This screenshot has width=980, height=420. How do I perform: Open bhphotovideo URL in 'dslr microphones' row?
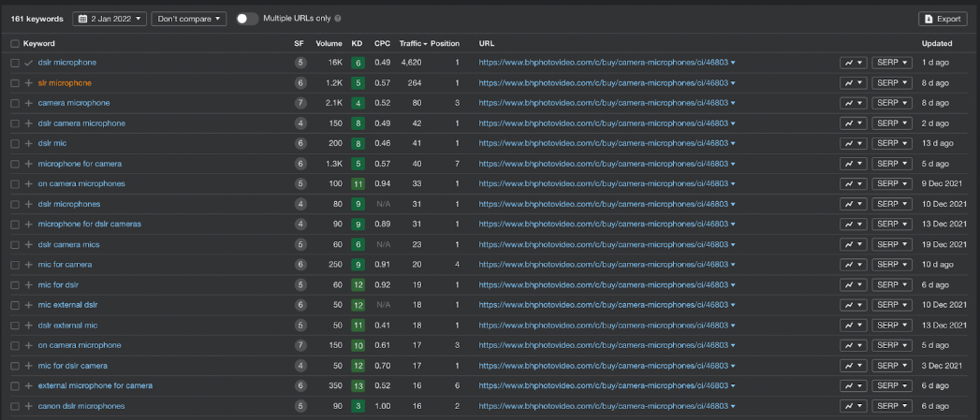tap(603, 204)
